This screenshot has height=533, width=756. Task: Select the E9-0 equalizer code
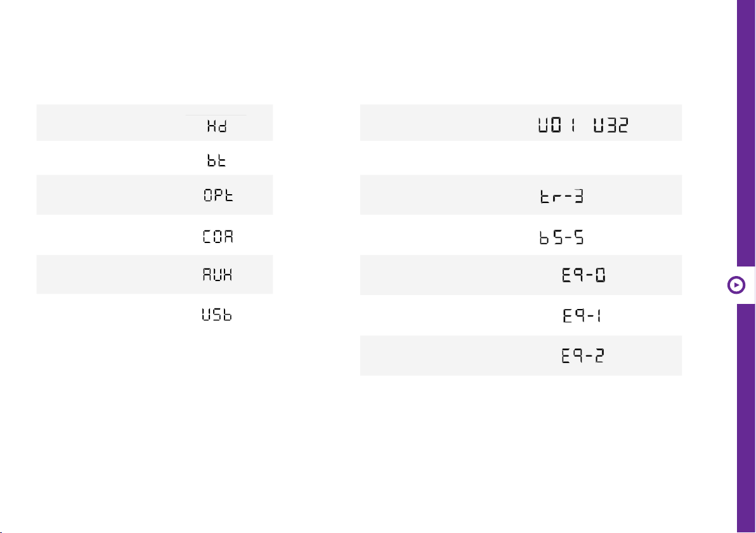[584, 275]
